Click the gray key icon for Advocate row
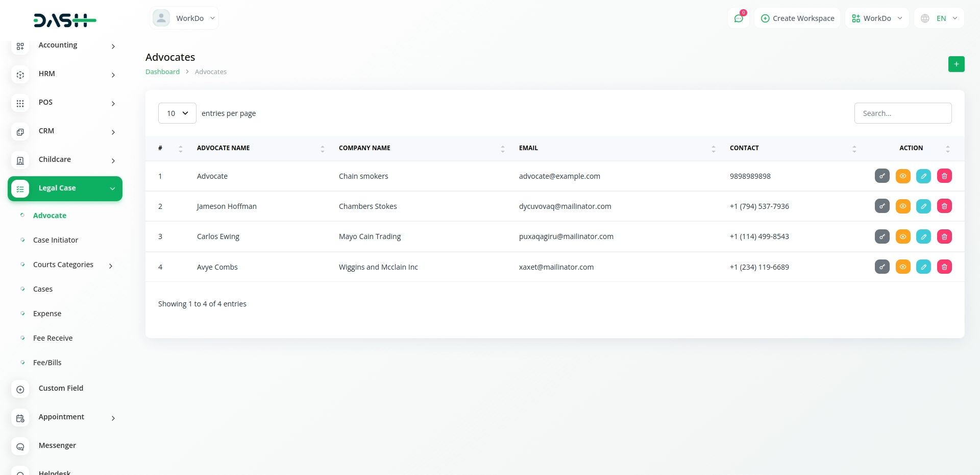The image size is (980, 475). (x=881, y=176)
